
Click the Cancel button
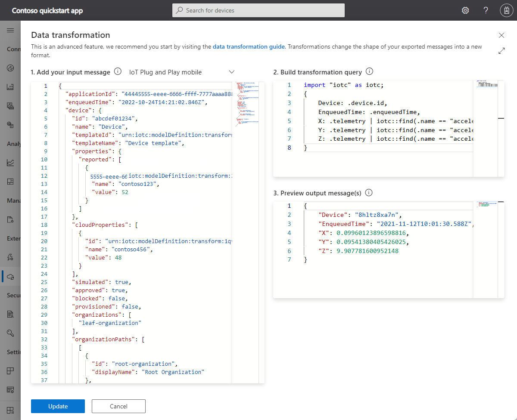[x=118, y=406]
